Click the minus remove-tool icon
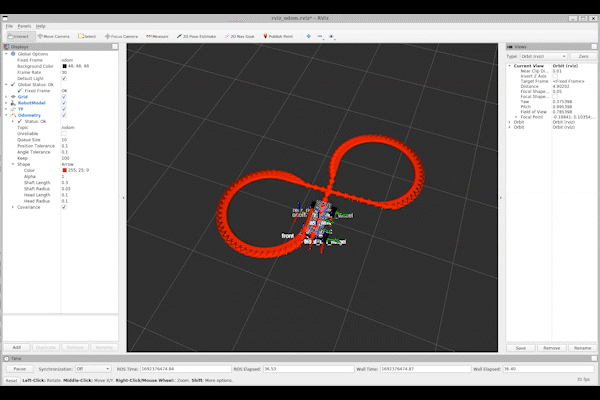Viewport: 600px width, 400px height. (x=320, y=36)
